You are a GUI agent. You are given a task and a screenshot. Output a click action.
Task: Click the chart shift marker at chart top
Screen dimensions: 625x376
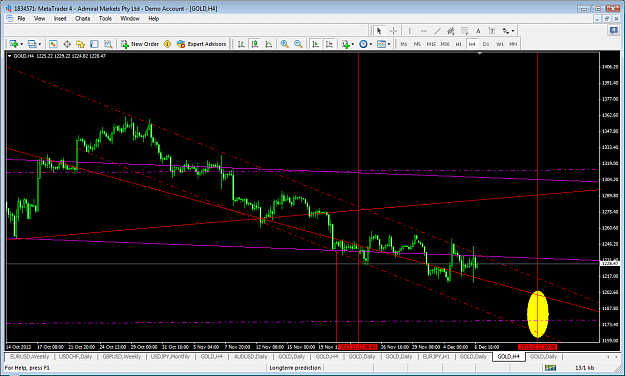(480, 53)
